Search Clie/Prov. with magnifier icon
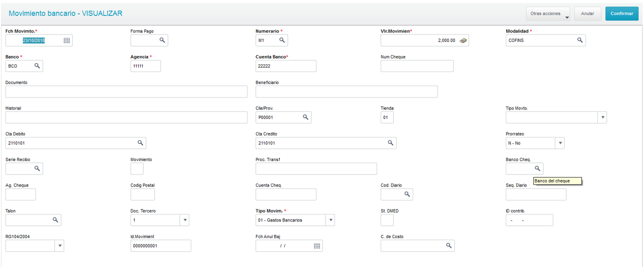 coord(305,117)
